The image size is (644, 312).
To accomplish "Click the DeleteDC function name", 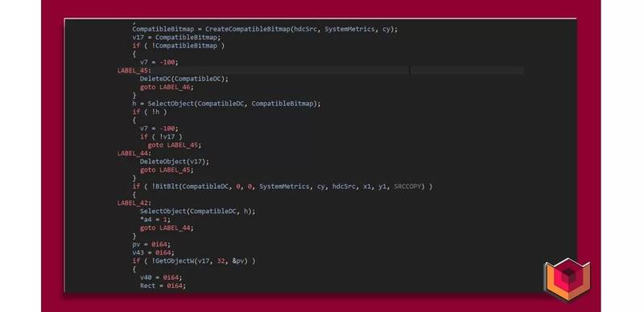I will click(x=155, y=79).
